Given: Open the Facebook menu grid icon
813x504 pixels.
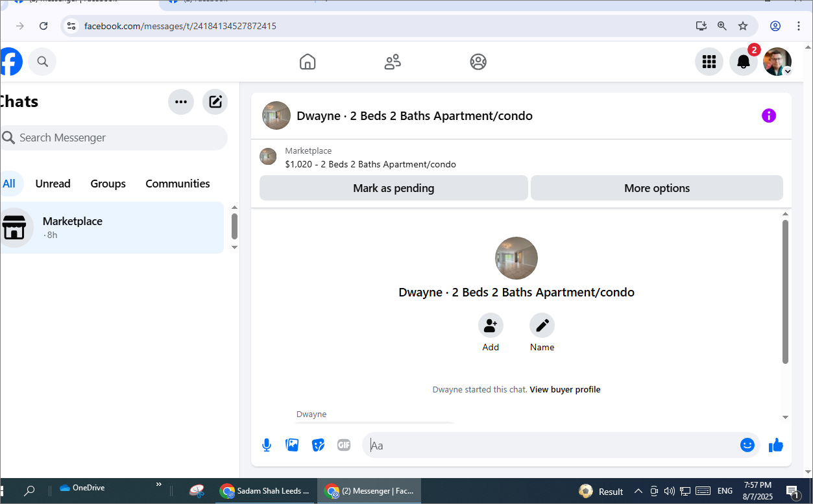Looking at the screenshot, I should point(709,62).
